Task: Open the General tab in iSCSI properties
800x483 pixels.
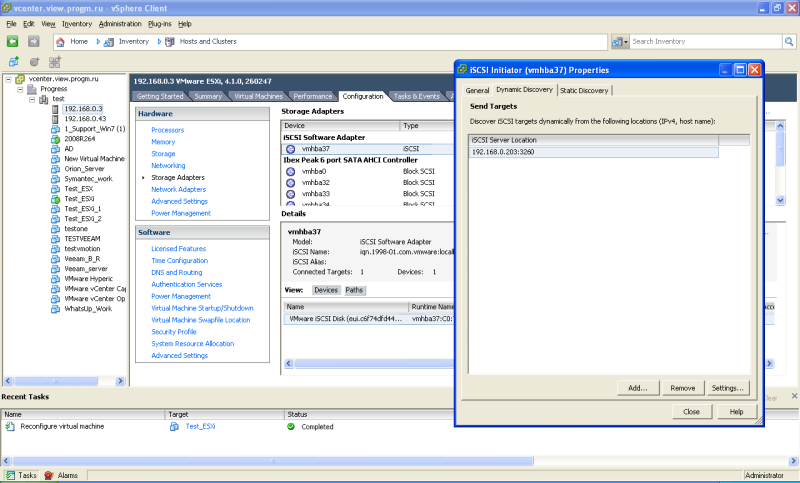Action: coord(477,90)
